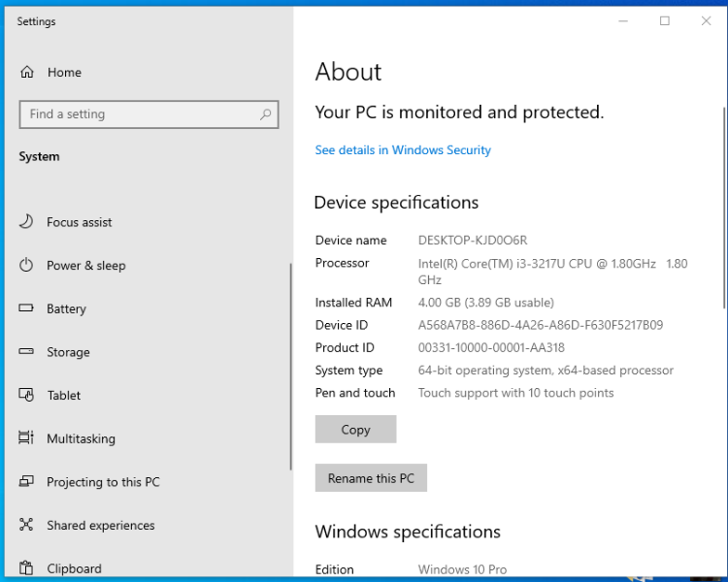Minimize the Settings window
Image resolution: width=728 pixels, height=582 pixels.
pos(623,21)
